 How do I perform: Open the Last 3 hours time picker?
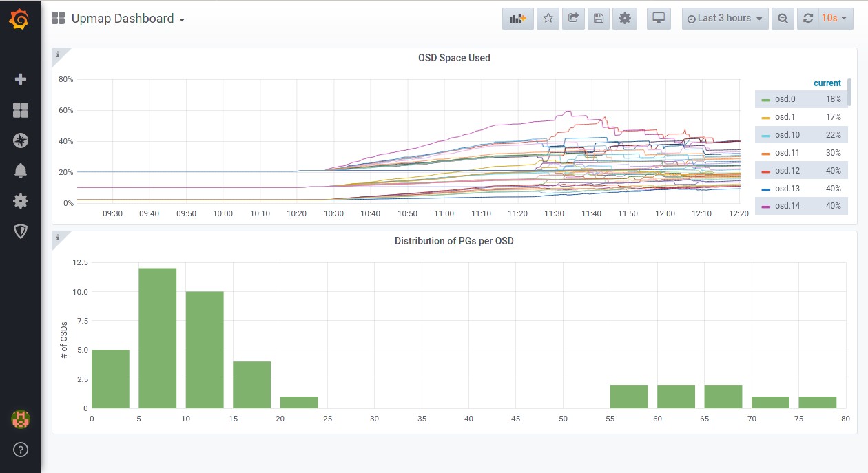pos(725,19)
